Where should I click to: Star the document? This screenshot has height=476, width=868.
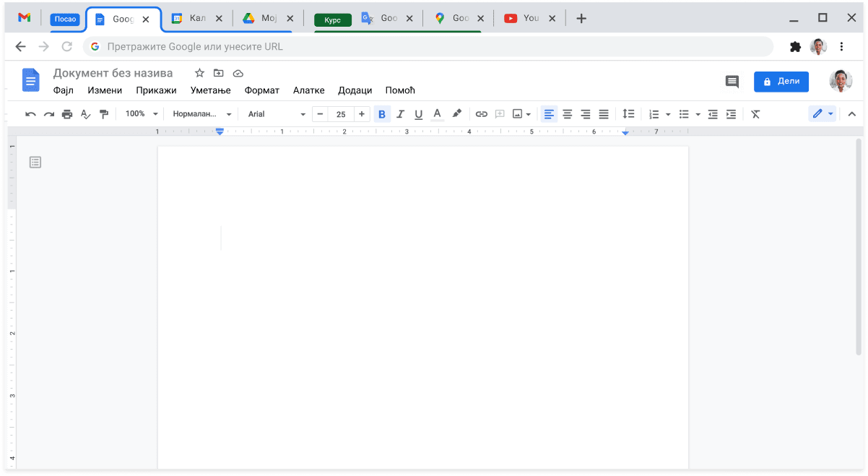[x=199, y=73]
